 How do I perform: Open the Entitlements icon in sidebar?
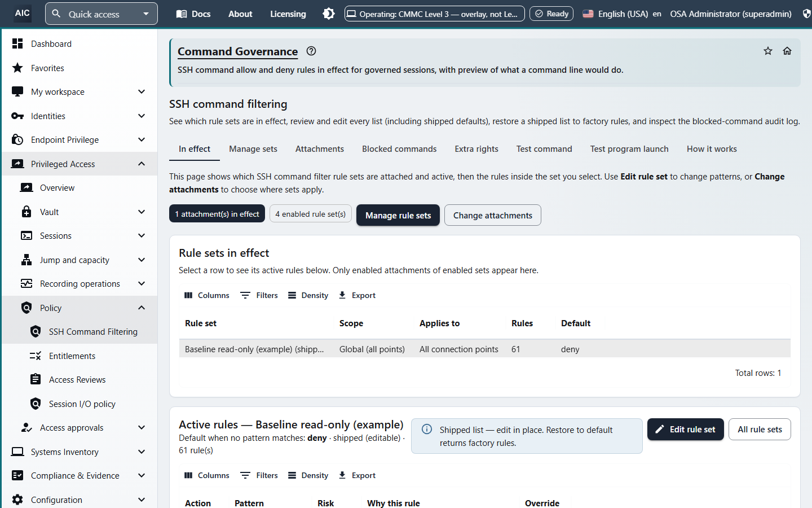coord(36,356)
